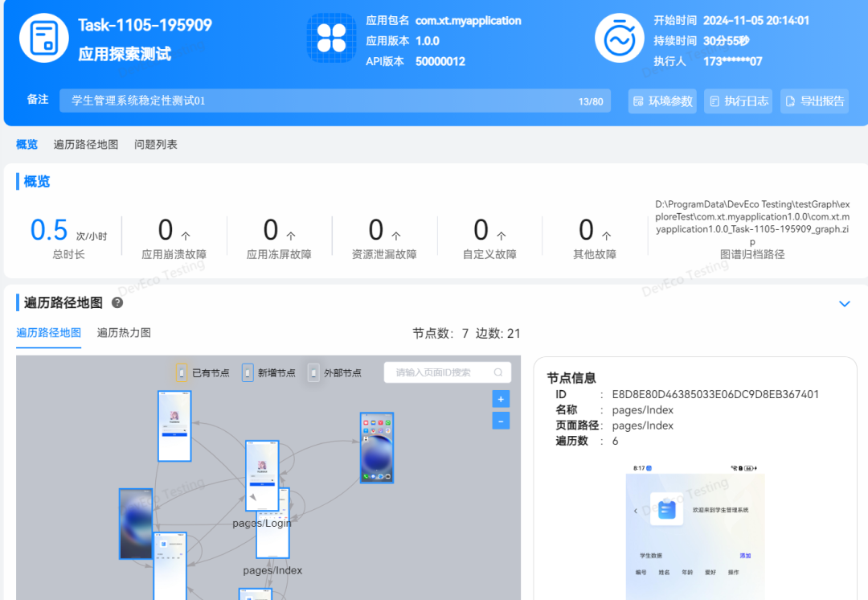Click the four-leaf application package icon
Screen dimensions: 868x600
pyautogui.click(x=332, y=38)
